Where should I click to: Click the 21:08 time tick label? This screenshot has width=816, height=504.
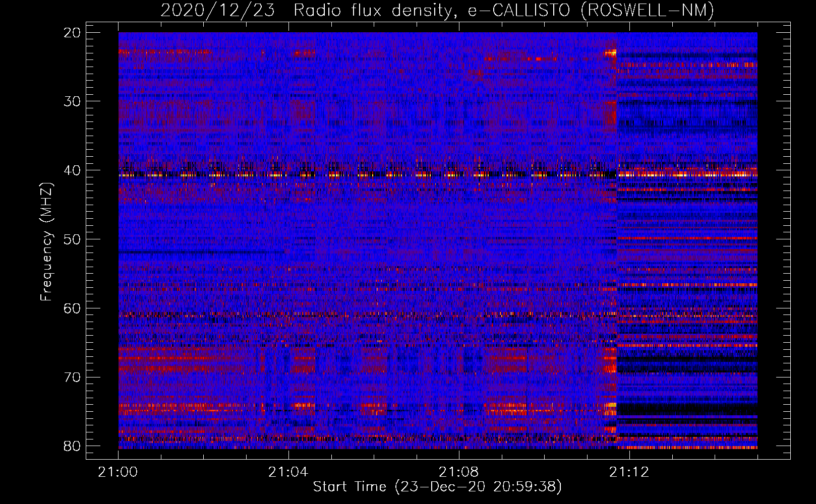pos(458,472)
